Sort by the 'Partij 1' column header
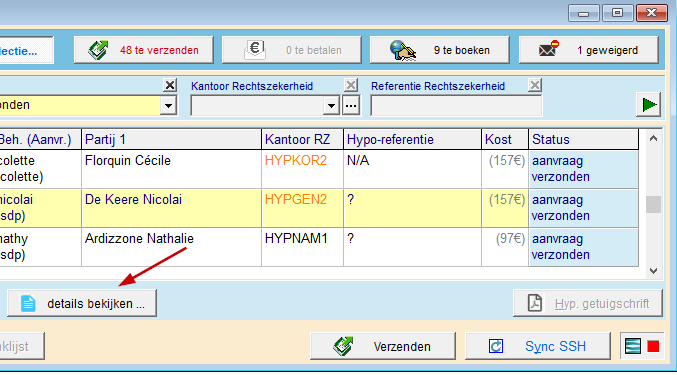This screenshot has height=375, width=677. [171, 139]
